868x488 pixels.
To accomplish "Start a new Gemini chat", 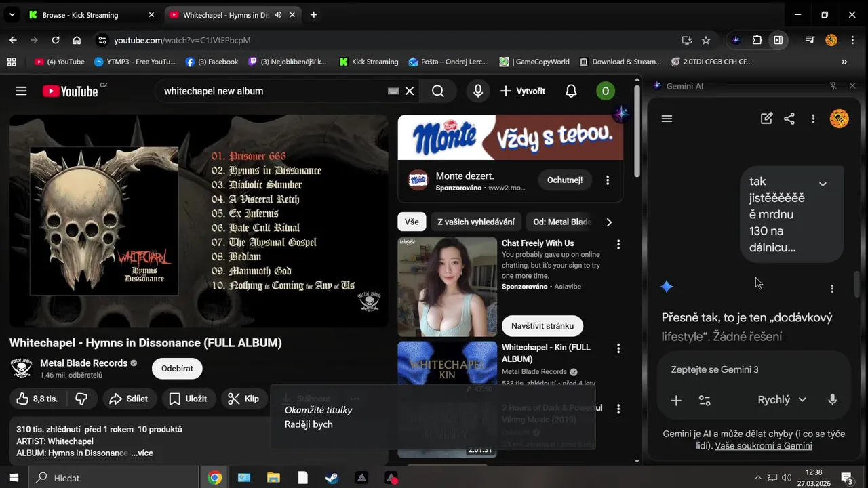I will [x=766, y=119].
